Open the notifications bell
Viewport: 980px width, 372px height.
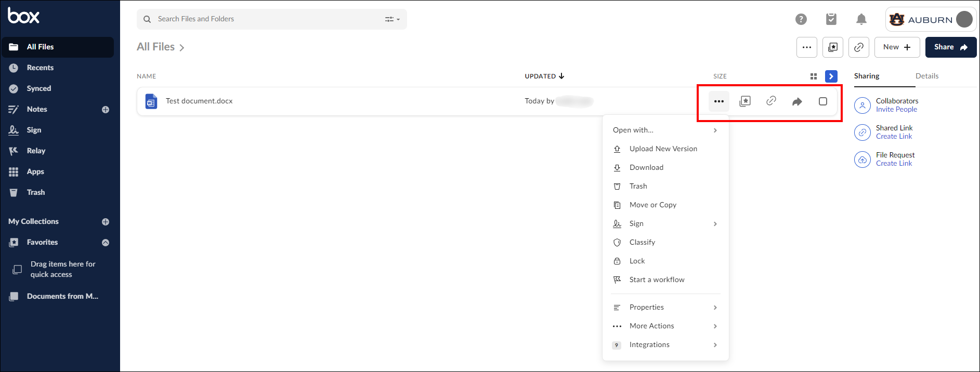[x=861, y=19]
